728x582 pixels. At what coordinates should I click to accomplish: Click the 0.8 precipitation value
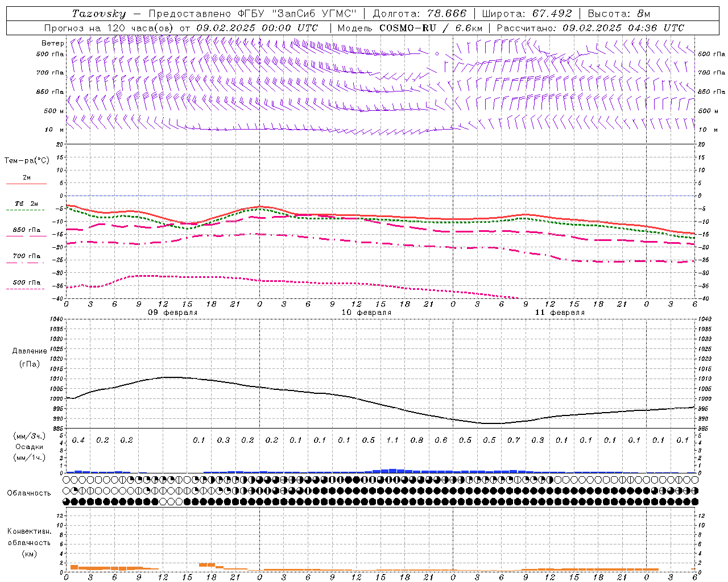coord(417,440)
